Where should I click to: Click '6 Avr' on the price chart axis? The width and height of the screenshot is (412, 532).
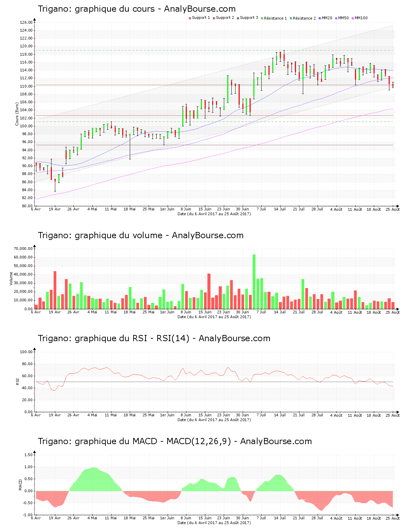tap(36, 209)
